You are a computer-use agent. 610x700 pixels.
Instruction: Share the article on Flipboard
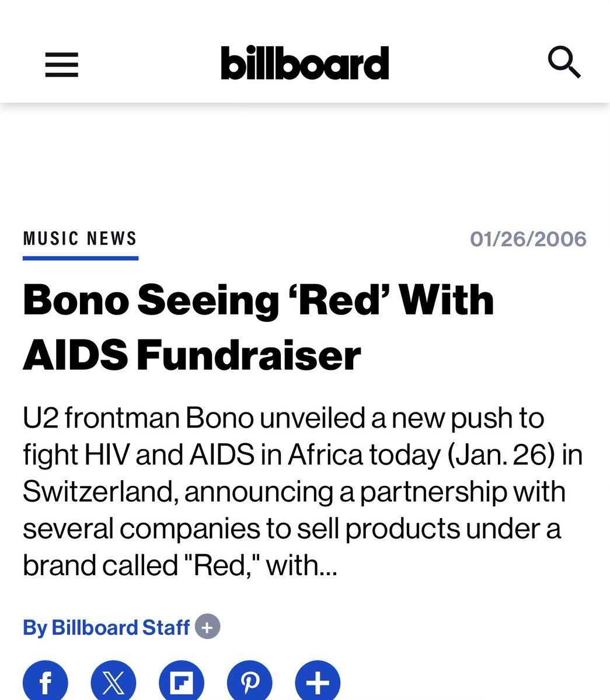[x=182, y=681]
